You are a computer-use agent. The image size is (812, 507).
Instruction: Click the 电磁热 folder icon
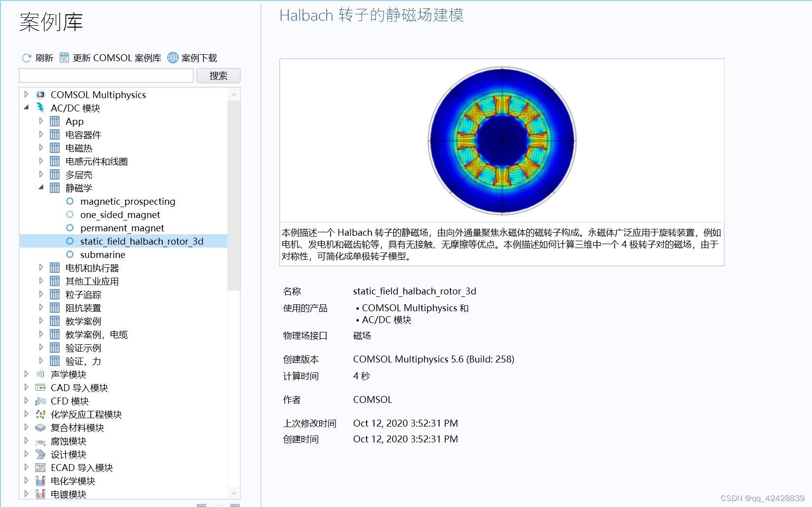click(55, 148)
